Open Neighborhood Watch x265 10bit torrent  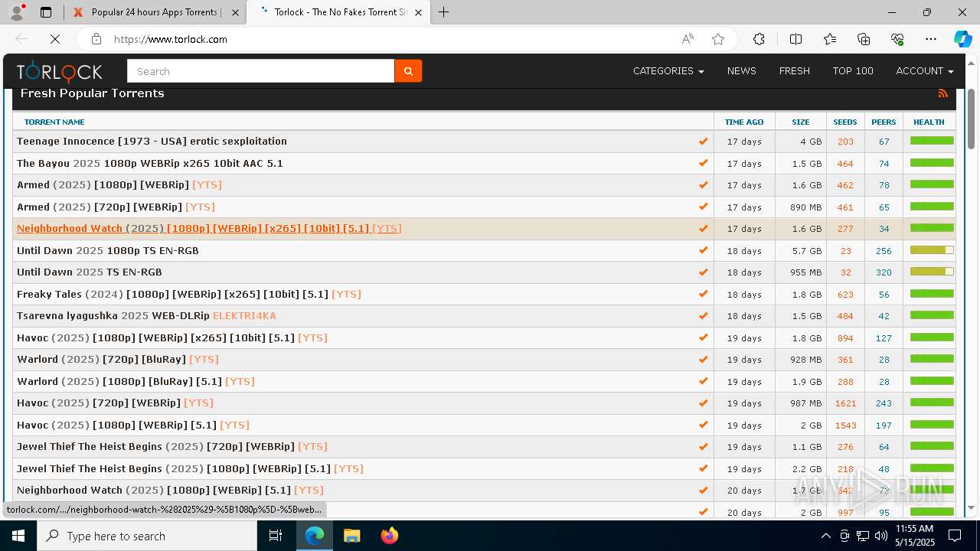[209, 229]
